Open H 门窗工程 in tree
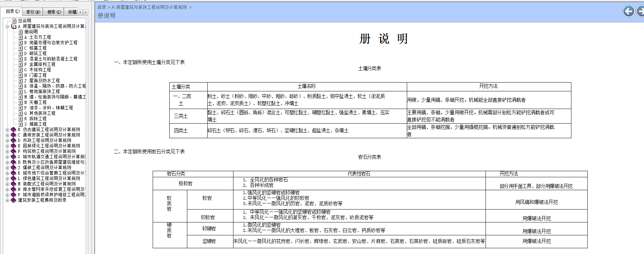Screen dimensions: 644x254 click(36, 75)
